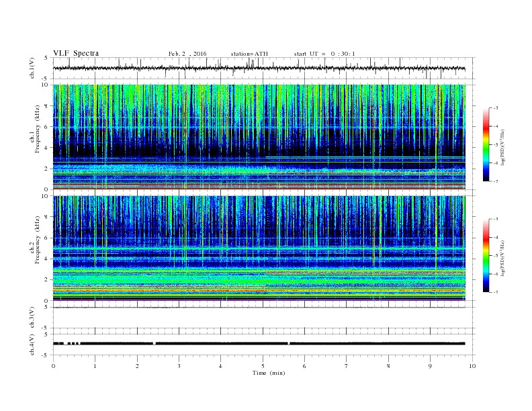Click the "start UT = 0:30:1" text
The height and width of the screenshot is (411, 532).
tap(324, 54)
